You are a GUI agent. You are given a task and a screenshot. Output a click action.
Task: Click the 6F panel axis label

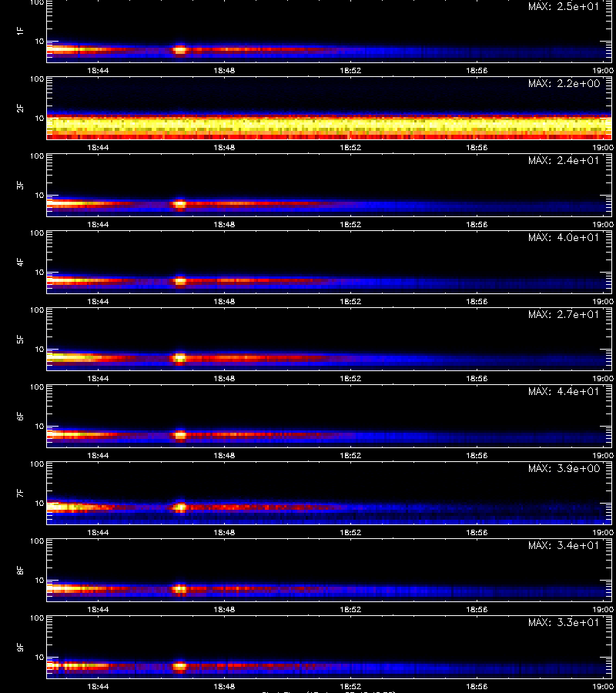click(x=20, y=416)
